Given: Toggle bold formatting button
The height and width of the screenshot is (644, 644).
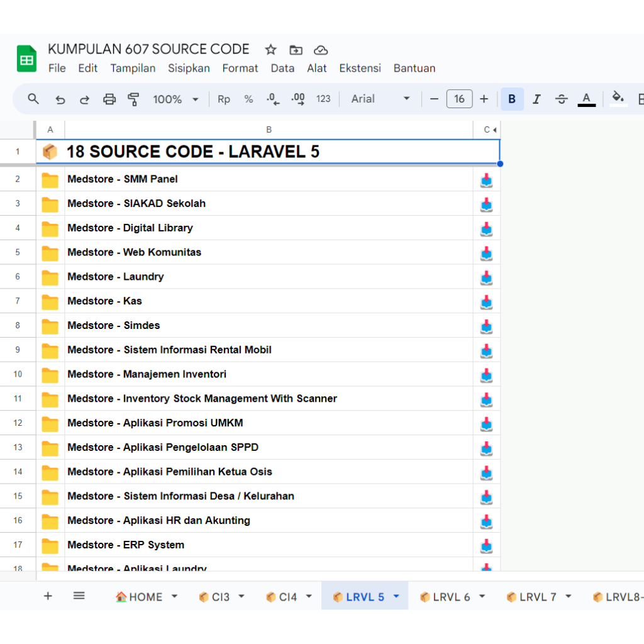Looking at the screenshot, I should point(512,99).
